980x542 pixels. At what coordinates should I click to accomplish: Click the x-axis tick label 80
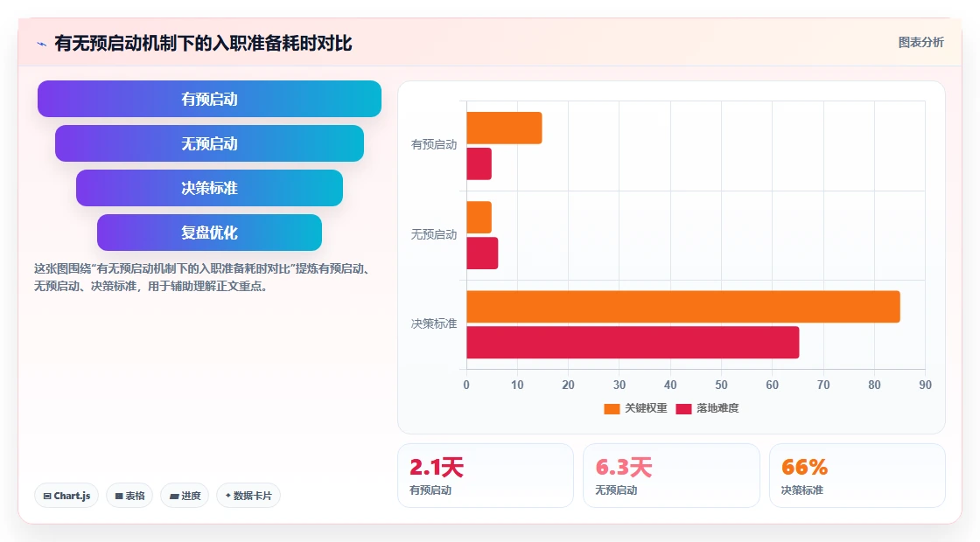click(874, 386)
